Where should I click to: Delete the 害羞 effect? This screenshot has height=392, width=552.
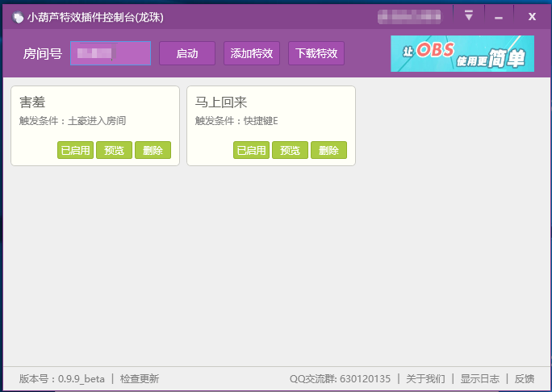click(x=153, y=150)
